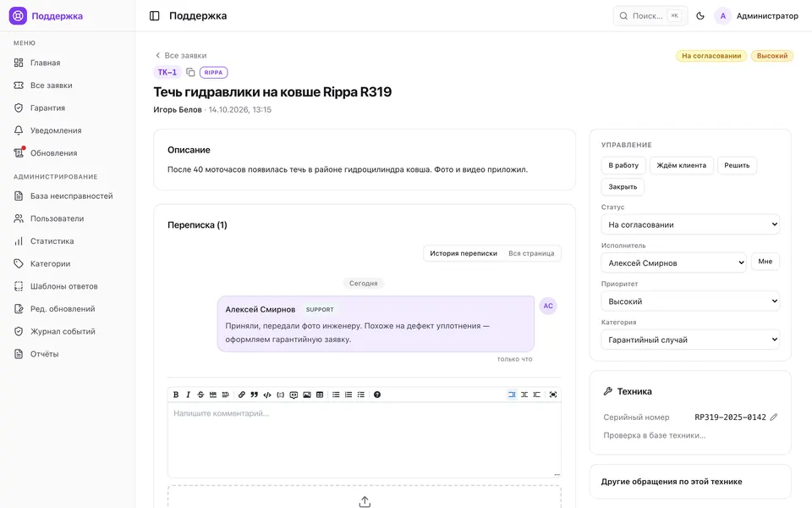Open Шаблоны ответов section
The width and height of the screenshot is (812, 508).
tap(68, 286)
